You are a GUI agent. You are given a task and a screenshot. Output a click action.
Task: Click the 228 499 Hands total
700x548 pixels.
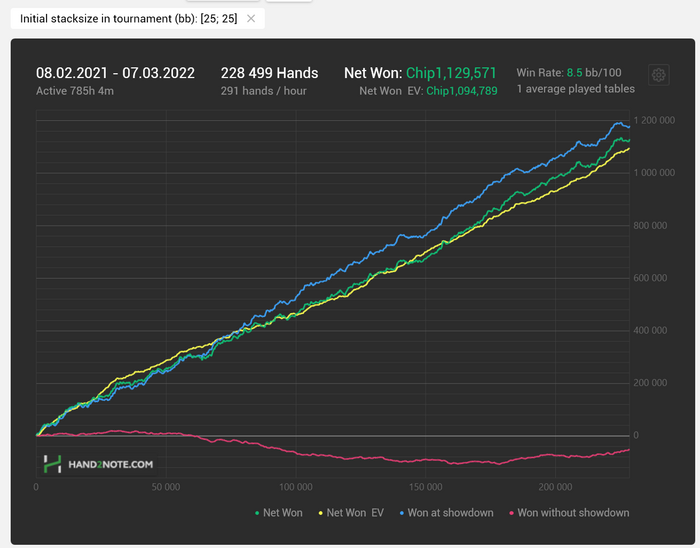[x=269, y=73]
